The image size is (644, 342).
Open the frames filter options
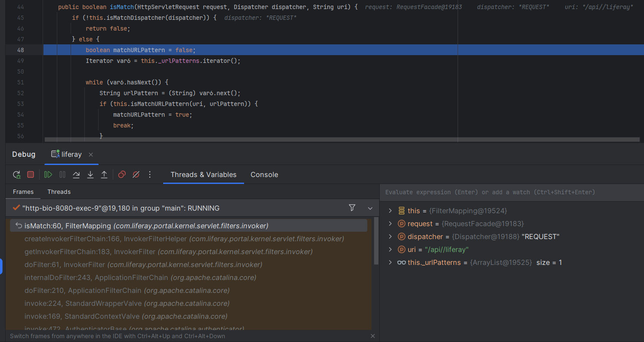point(352,208)
